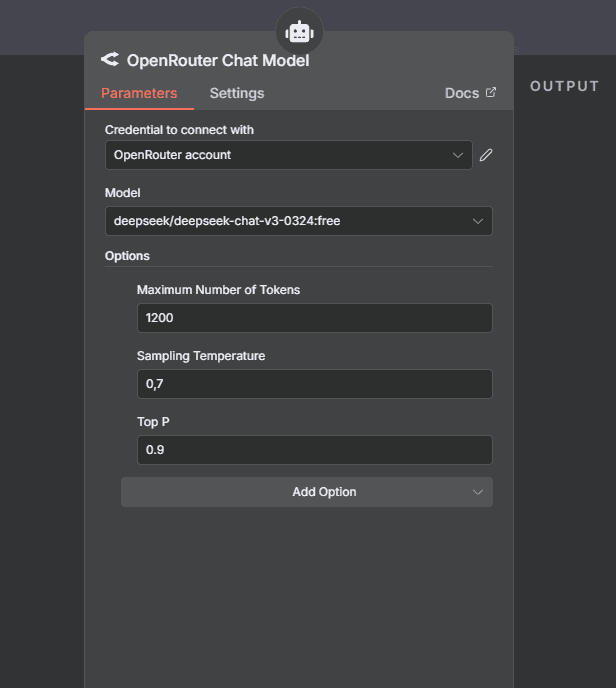Expand the Add Option dropdown
The width and height of the screenshot is (616, 688).
point(307,492)
